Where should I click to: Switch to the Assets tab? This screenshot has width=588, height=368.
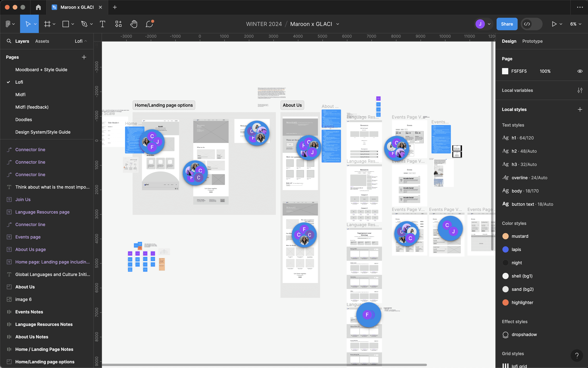click(x=42, y=41)
